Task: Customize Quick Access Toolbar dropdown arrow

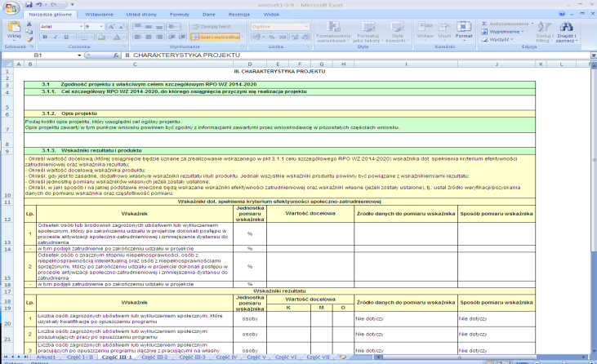Action: tap(72, 5)
